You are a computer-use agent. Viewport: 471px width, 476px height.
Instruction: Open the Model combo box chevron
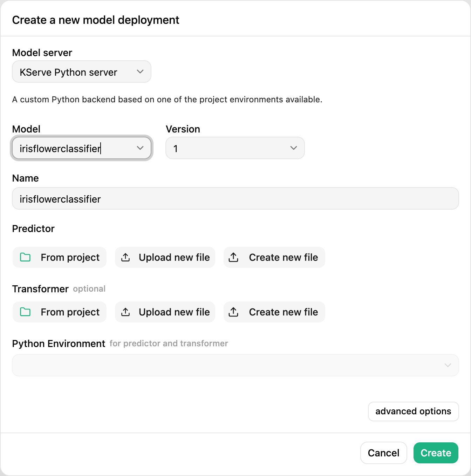[140, 148]
